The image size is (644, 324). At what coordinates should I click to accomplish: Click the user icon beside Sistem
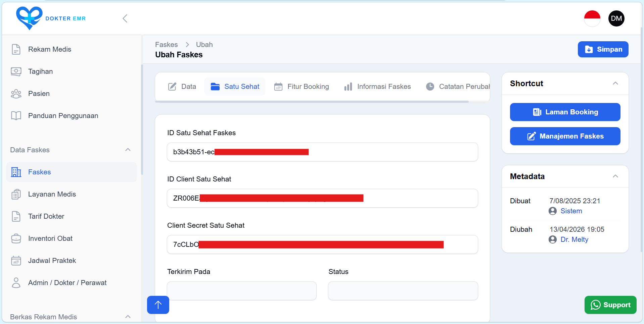coord(553,211)
